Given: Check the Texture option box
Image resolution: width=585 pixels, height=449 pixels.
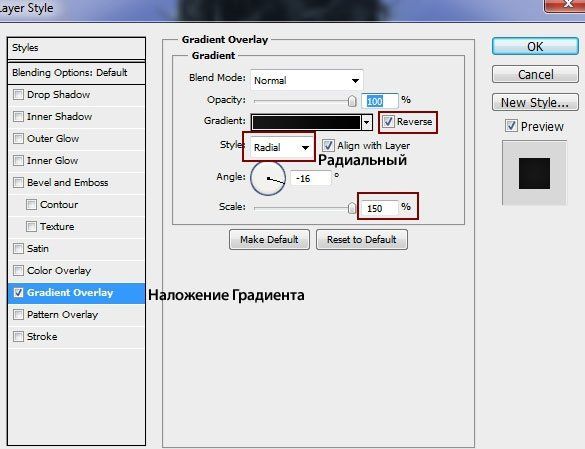Looking at the screenshot, I should coord(31,227).
